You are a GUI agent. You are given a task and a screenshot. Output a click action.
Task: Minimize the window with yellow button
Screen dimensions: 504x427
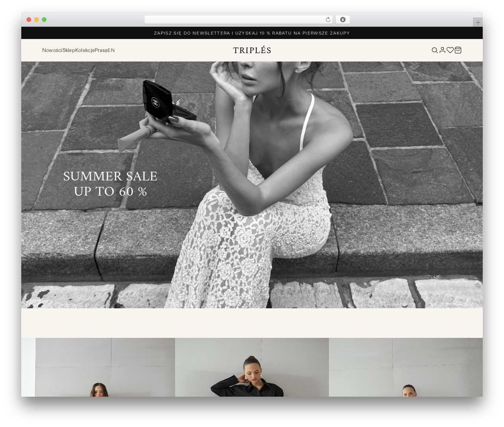tap(37, 20)
